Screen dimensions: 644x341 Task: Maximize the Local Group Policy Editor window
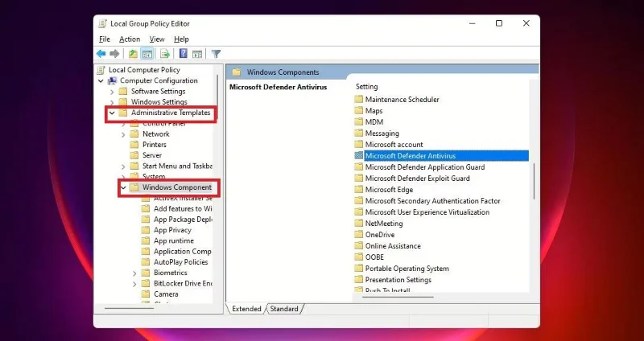(499, 23)
